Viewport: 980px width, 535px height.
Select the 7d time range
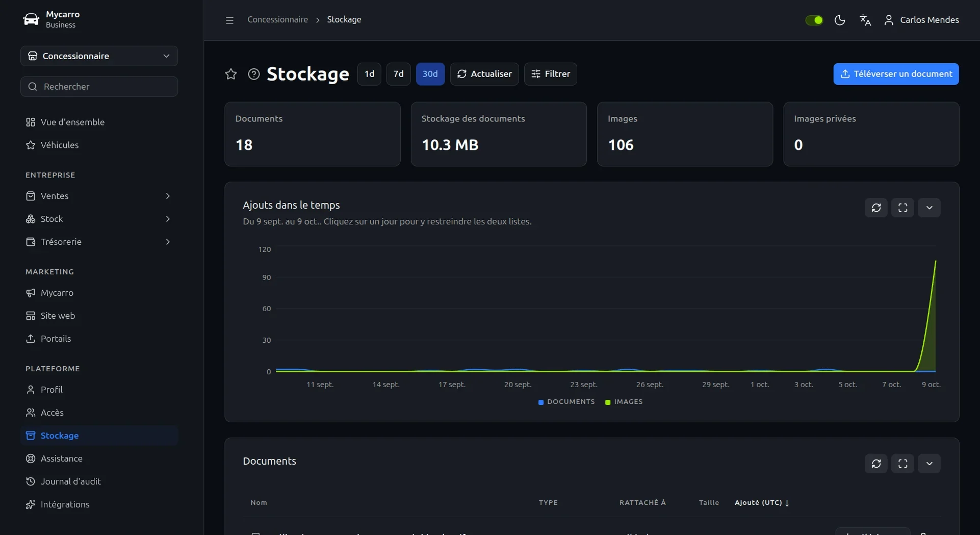(398, 74)
